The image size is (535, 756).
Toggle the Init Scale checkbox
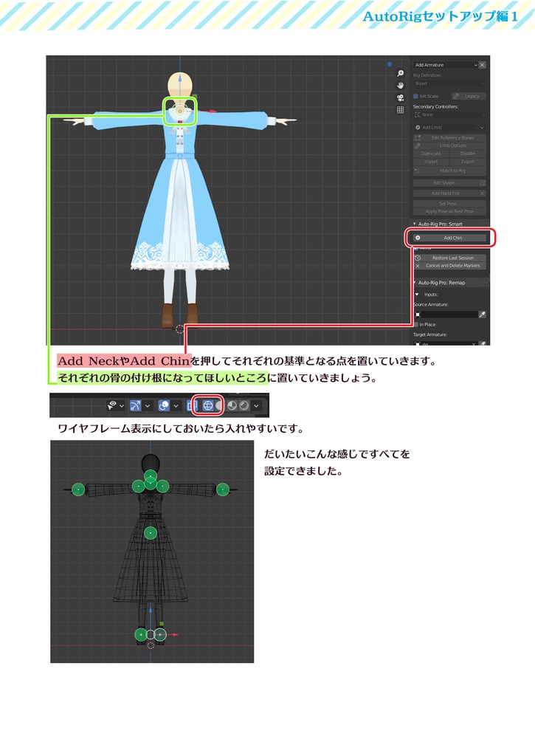coord(415,97)
